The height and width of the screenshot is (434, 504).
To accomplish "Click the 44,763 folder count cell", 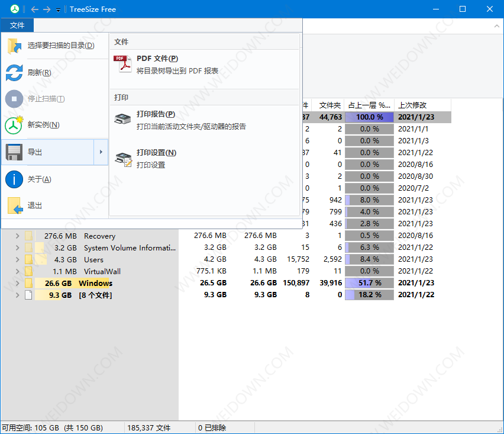I will click(x=331, y=117).
